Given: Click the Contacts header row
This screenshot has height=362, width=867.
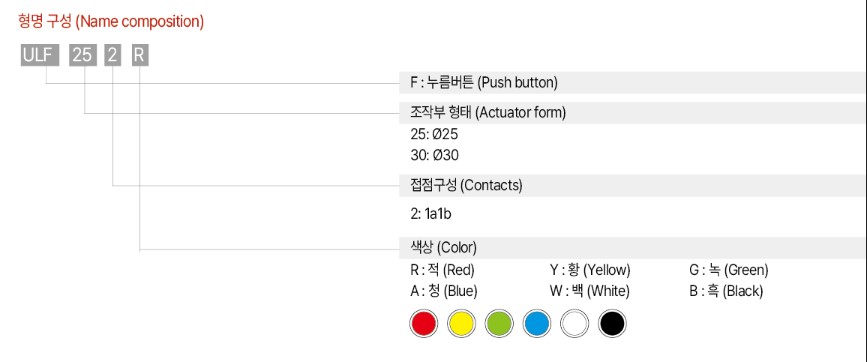Looking at the screenshot, I should 633,185.
